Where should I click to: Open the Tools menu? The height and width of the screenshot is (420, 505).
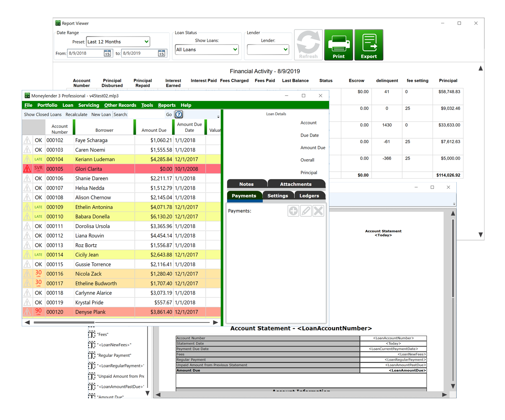click(147, 105)
